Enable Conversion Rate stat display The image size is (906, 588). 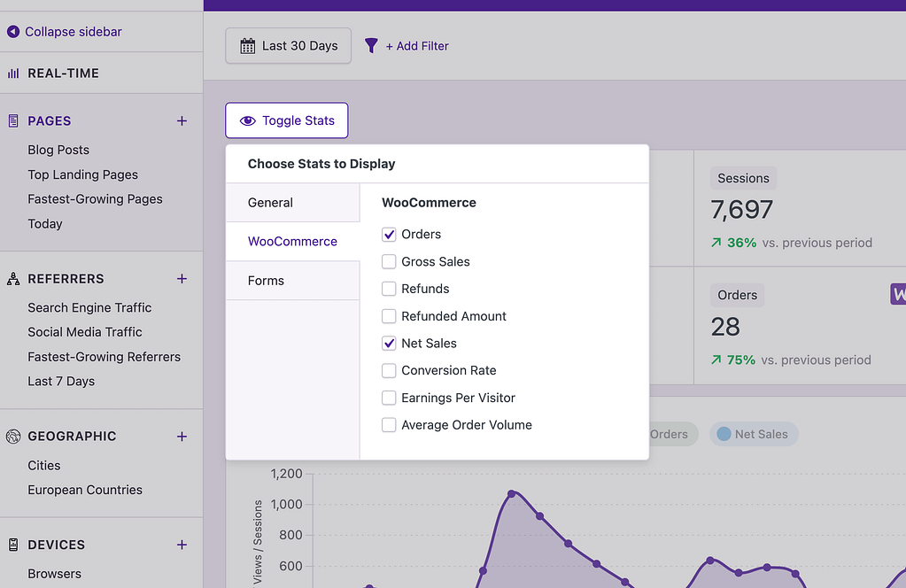(x=388, y=370)
